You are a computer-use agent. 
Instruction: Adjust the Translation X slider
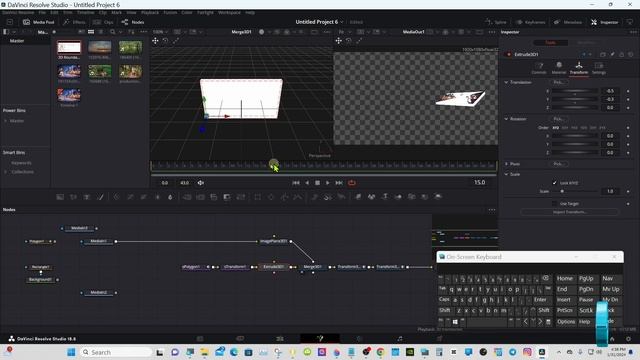575,91
